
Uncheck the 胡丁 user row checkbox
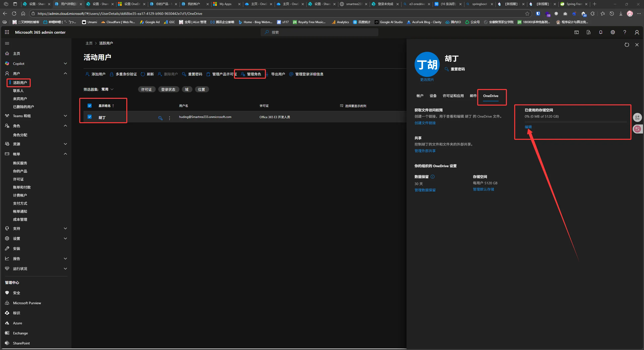click(90, 117)
